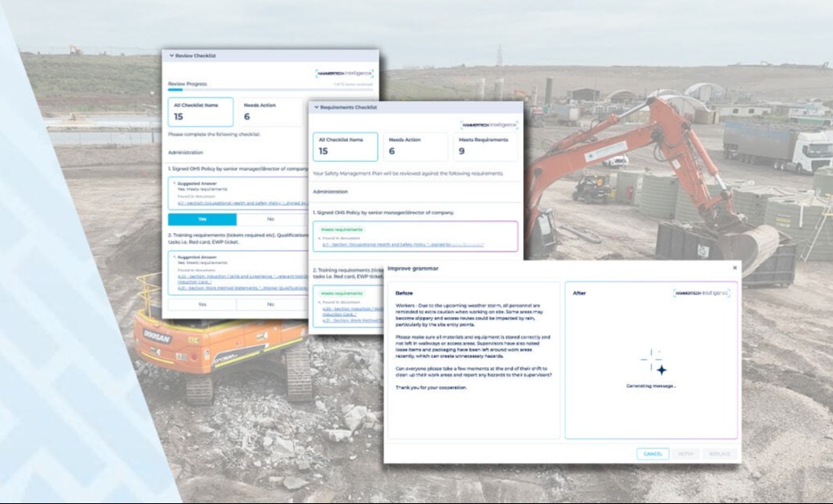Click Review Progress bar in Review Checklist

click(270, 90)
